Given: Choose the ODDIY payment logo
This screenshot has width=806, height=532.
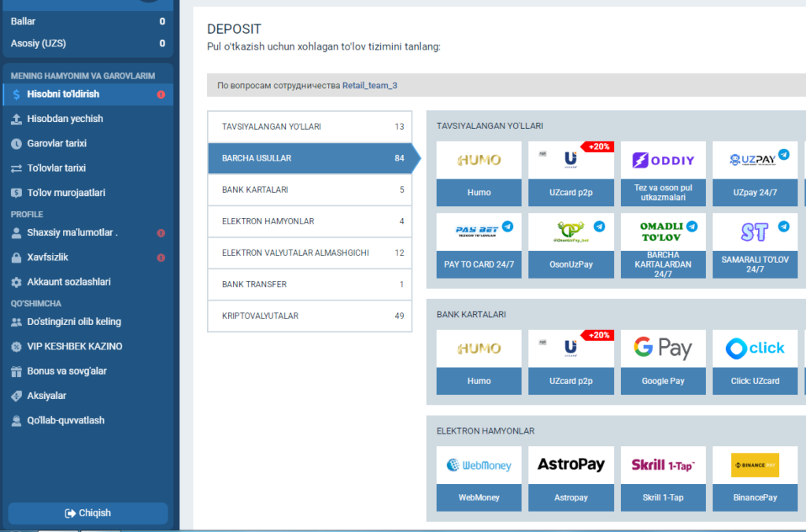Looking at the screenshot, I should (x=663, y=161).
